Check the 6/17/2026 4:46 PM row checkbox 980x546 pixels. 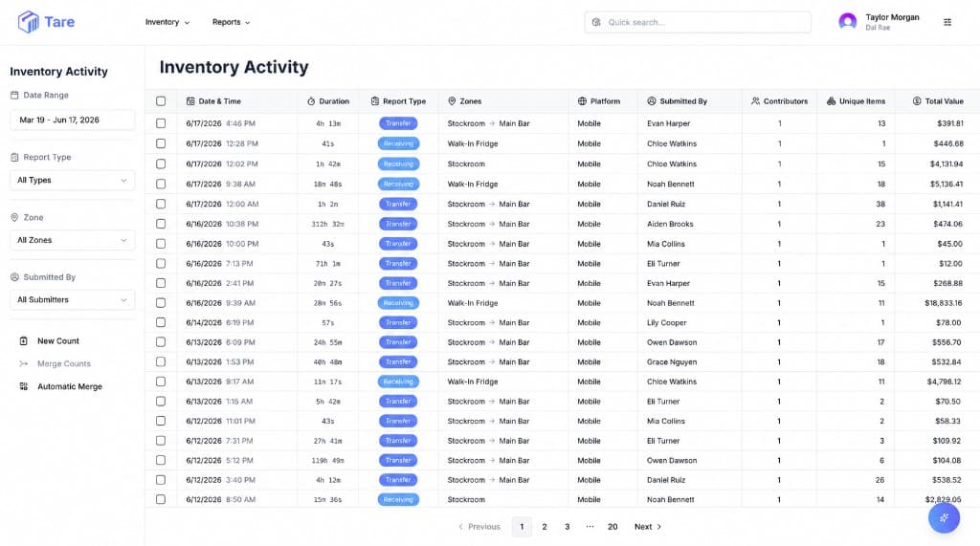point(161,123)
